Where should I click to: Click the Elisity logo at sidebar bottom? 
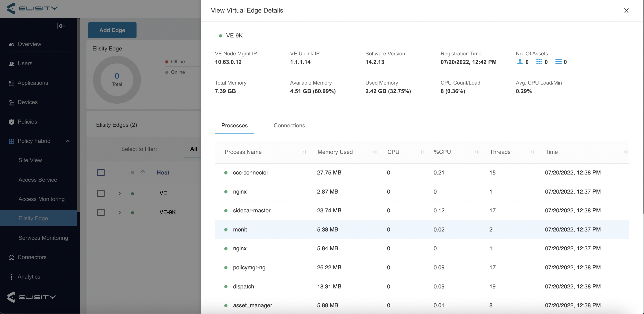[31, 297]
